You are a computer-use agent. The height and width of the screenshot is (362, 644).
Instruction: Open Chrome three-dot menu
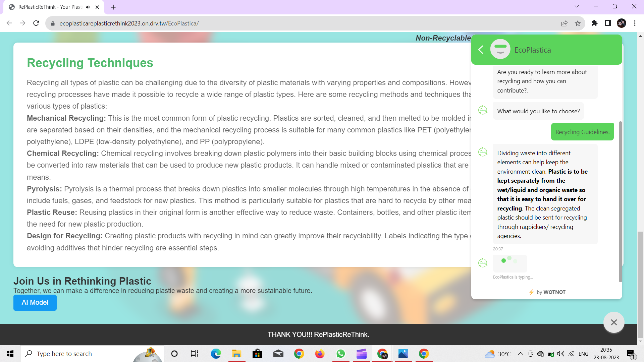[x=635, y=23]
